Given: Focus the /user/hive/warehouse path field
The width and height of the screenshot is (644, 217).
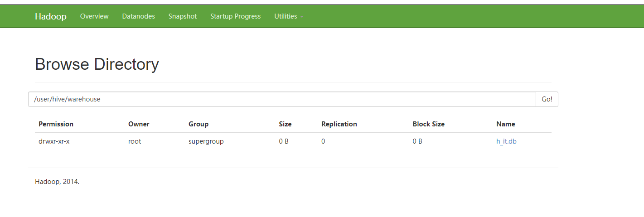Looking at the screenshot, I should coord(282,99).
